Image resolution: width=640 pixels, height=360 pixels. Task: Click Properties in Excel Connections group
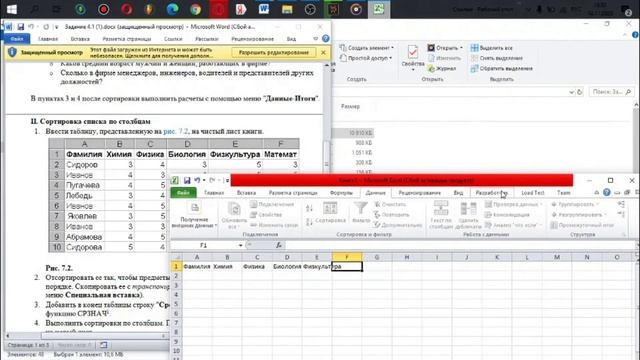[266, 215]
